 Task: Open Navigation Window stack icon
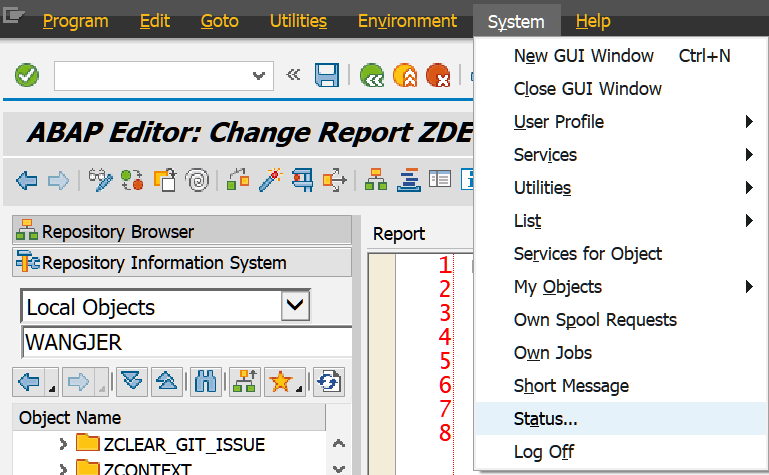tap(409, 180)
